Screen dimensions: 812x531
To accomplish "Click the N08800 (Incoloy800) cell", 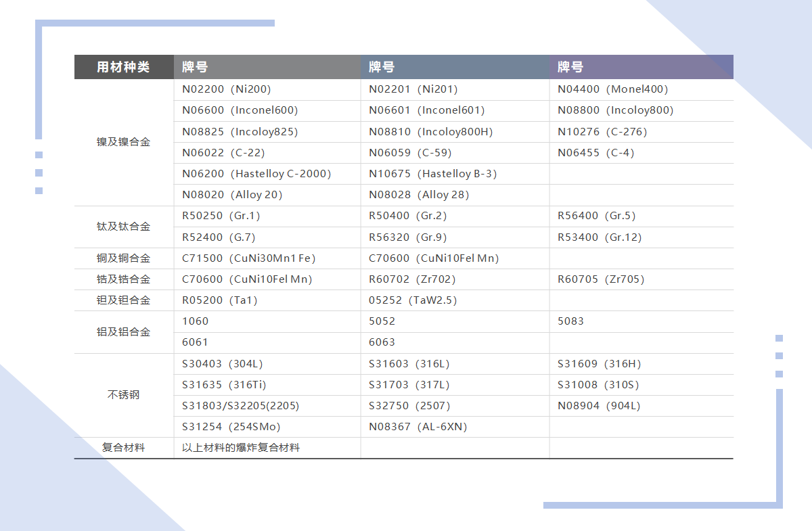I will [641, 110].
